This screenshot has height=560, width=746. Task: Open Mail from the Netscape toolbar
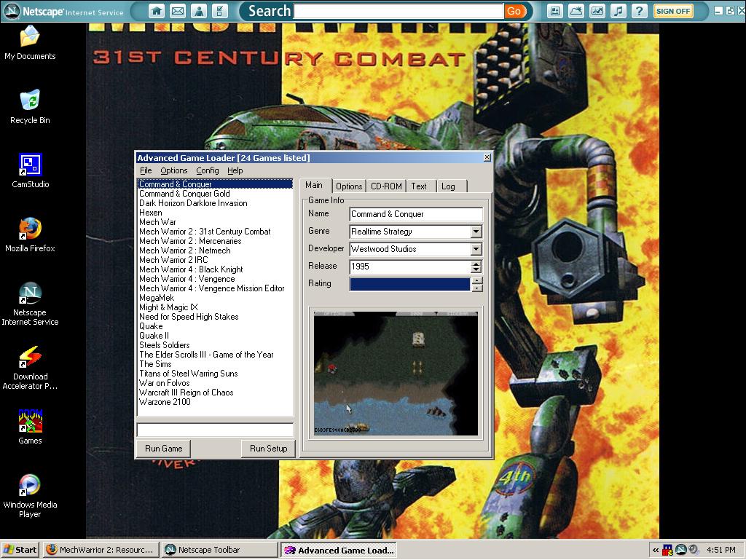coord(177,11)
